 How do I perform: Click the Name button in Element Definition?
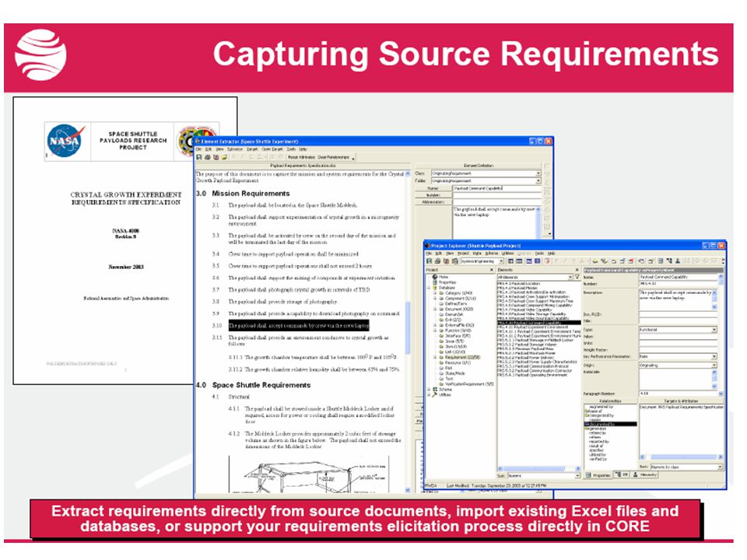[433, 188]
